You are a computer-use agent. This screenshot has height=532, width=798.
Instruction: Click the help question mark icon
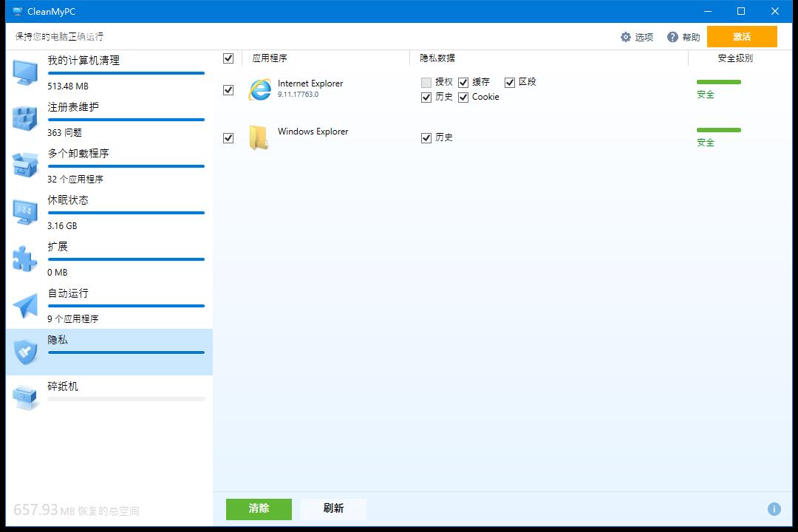[x=672, y=37]
